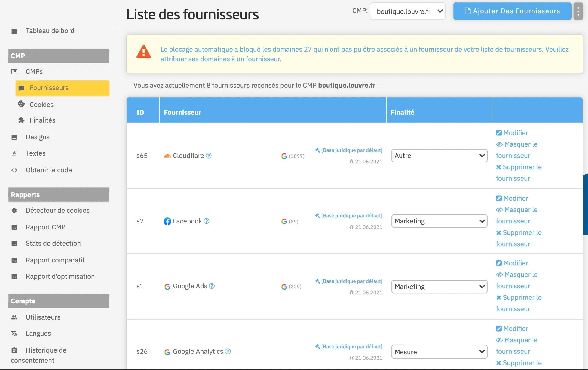
Task: Click chart icon beside Stats de détection
Action: 14,244
